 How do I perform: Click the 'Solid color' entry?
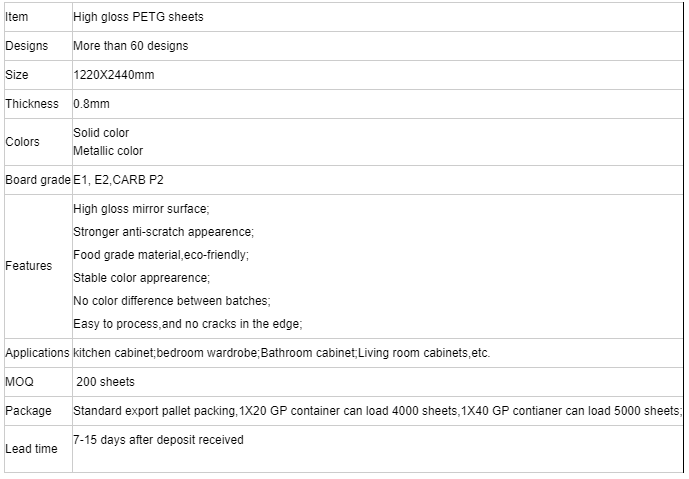click(x=101, y=133)
